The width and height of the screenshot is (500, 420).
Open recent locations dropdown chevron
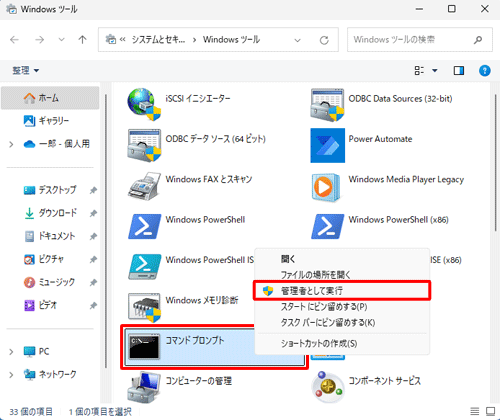(x=61, y=40)
